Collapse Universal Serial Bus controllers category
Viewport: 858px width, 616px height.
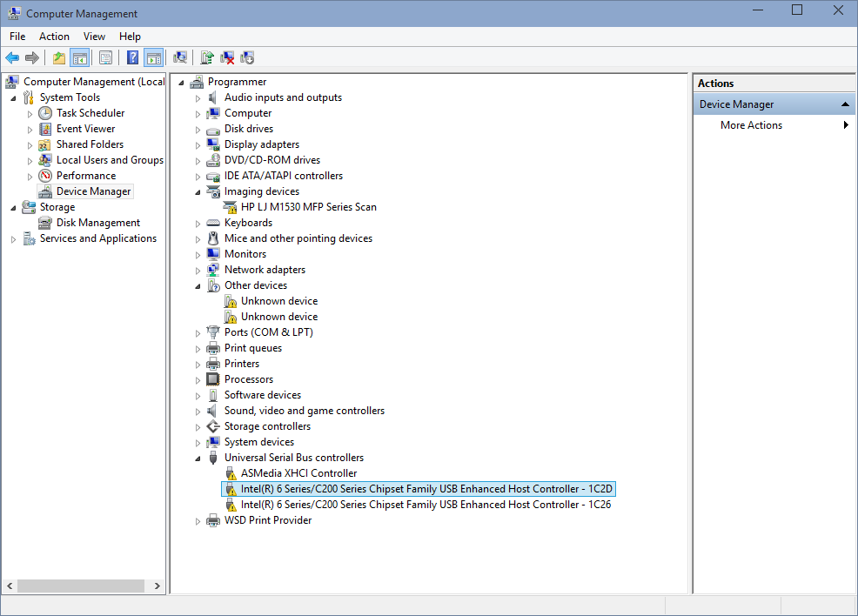pyautogui.click(x=198, y=459)
